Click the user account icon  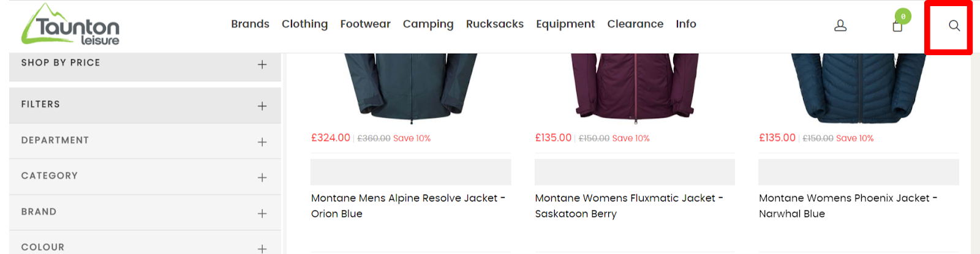click(840, 26)
